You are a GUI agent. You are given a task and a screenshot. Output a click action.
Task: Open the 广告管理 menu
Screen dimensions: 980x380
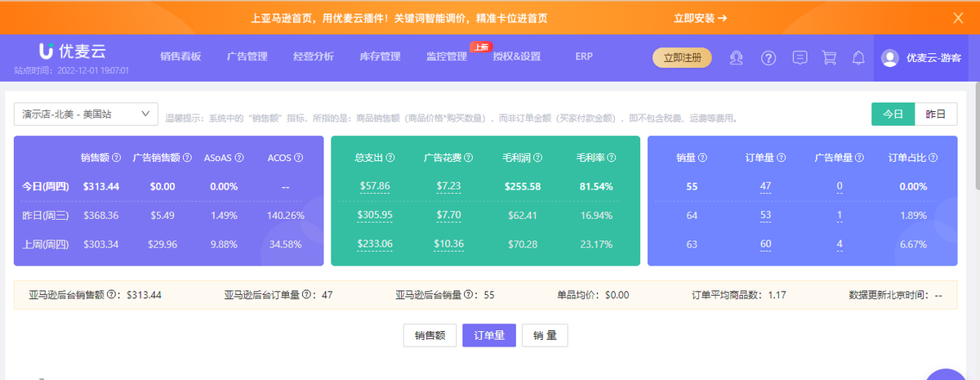[247, 57]
